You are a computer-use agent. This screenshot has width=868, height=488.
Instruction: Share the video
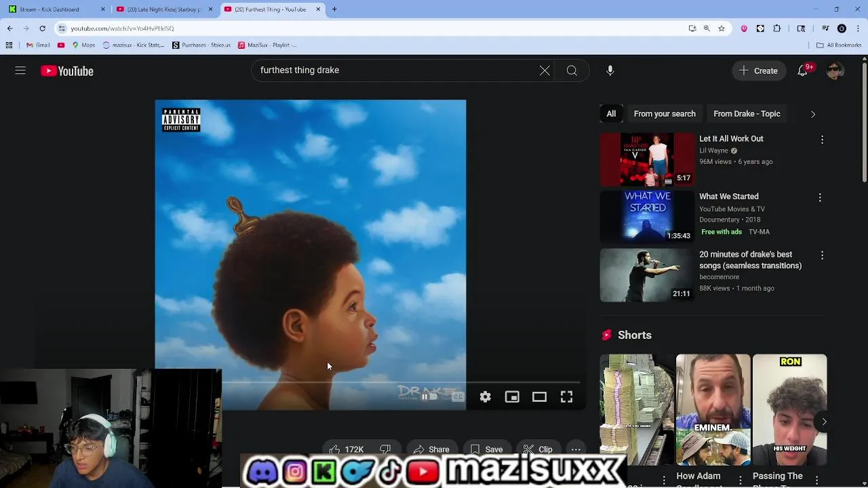(431, 449)
